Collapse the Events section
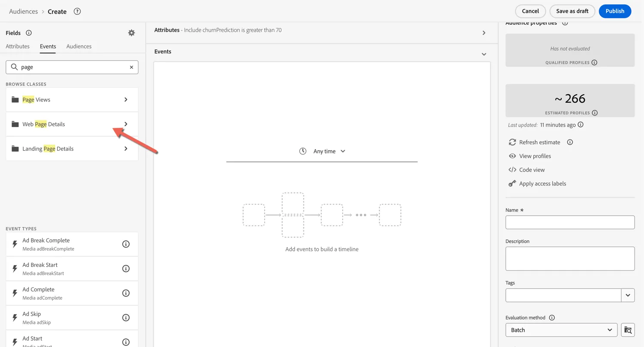This screenshot has height=347, width=644. [x=484, y=54]
